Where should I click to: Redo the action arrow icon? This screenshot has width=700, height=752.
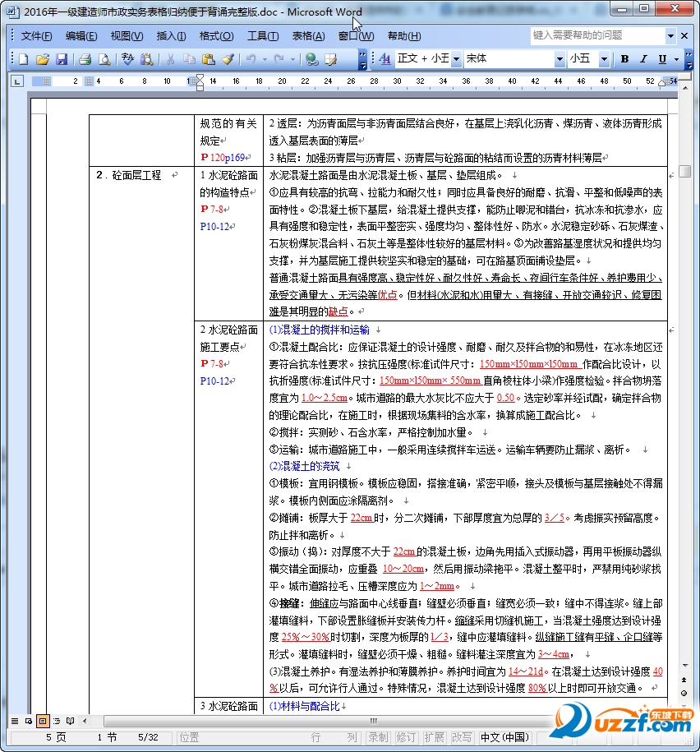[279, 59]
